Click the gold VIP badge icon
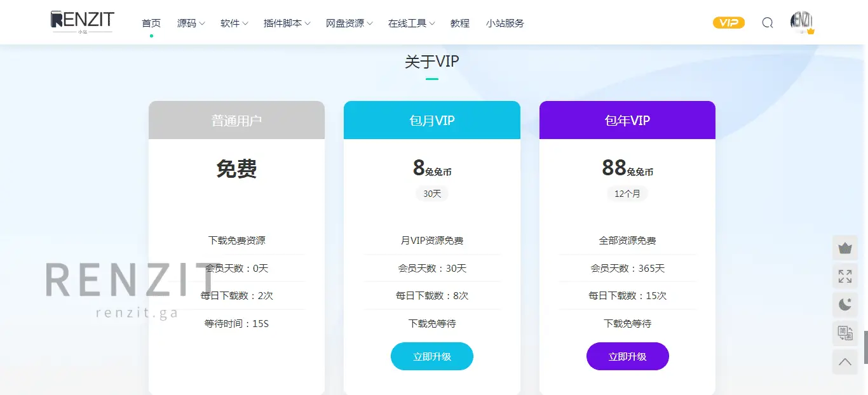 [728, 23]
